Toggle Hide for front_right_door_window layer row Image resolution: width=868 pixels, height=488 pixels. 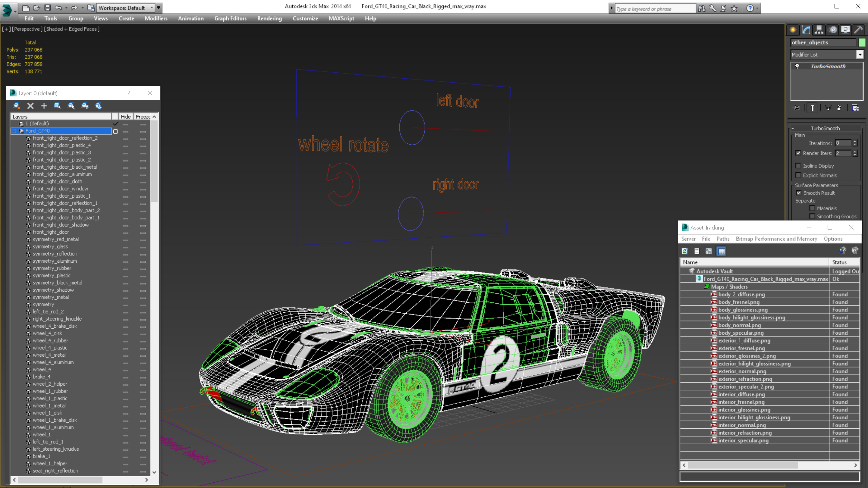click(125, 189)
